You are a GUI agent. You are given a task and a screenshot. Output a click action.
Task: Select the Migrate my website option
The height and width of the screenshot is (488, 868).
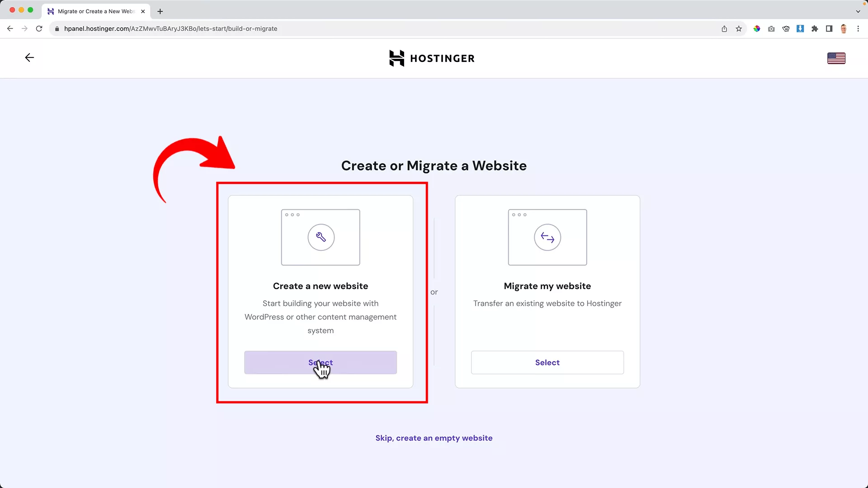(547, 362)
